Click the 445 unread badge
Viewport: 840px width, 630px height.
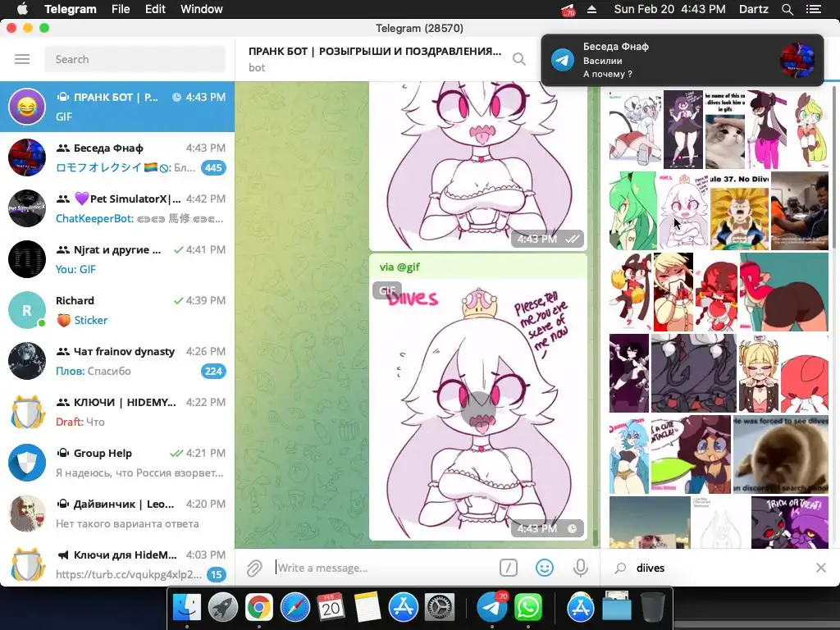click(213, 167)
